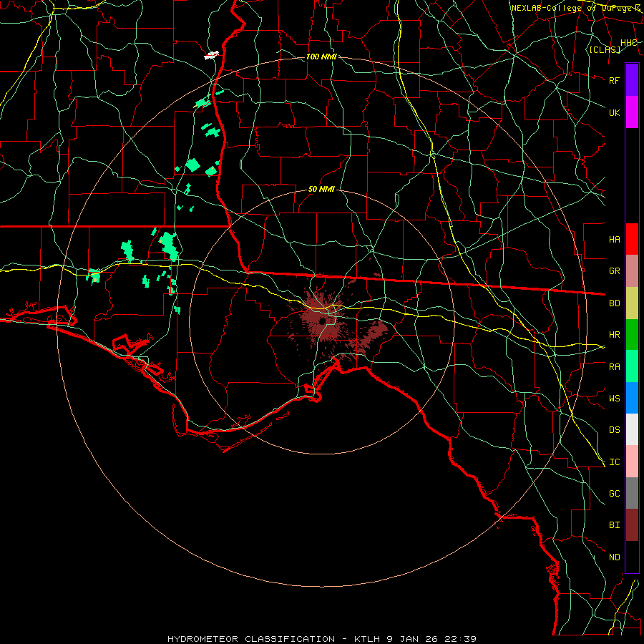Screen dimensions: 644x644
Task: Click the 50 NMI range ring label
Action: tap(321, 189)
